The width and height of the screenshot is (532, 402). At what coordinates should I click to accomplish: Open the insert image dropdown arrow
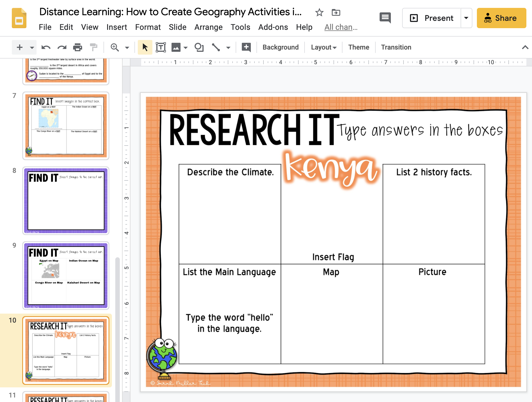pos(186,48)
